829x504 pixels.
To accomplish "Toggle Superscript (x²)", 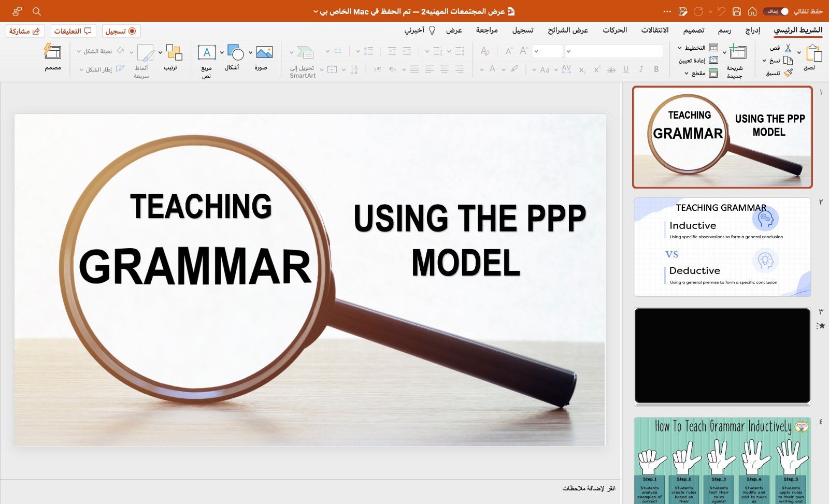I will point(597,69).
